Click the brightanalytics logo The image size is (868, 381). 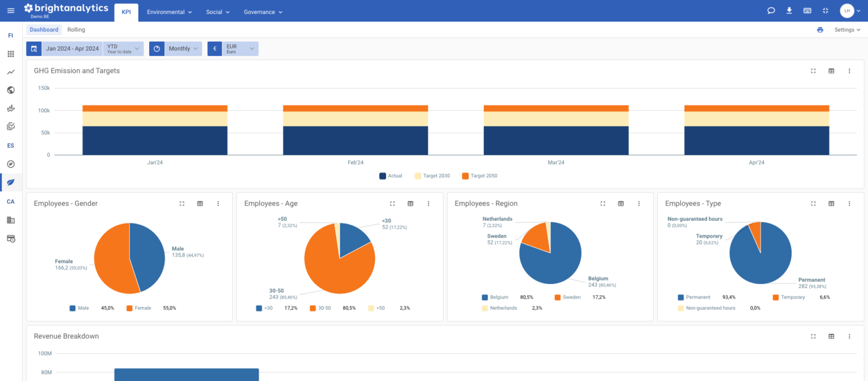coord(66,8)
